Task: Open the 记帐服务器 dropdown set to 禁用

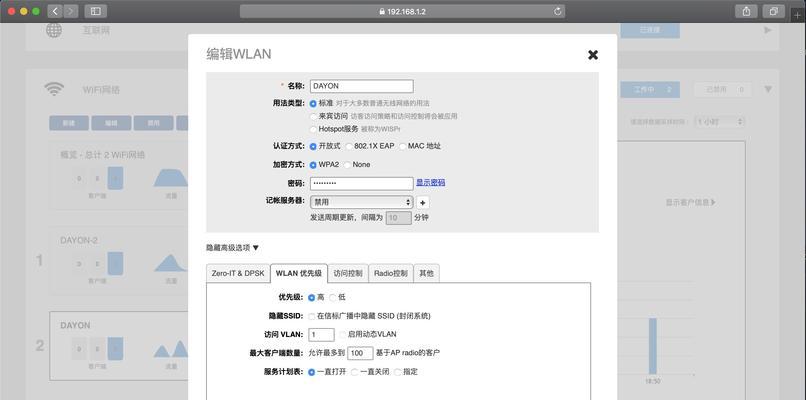Action: 361,203
